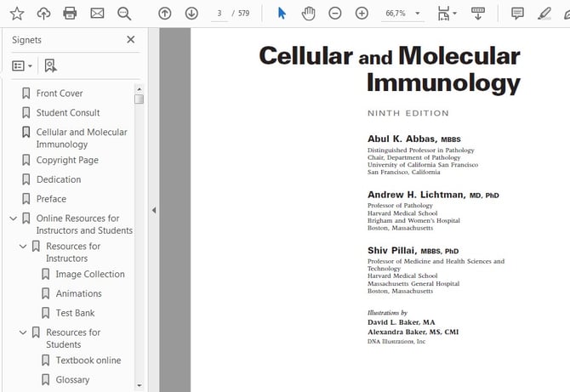Click bookmark icon beside Glossary

45,379
